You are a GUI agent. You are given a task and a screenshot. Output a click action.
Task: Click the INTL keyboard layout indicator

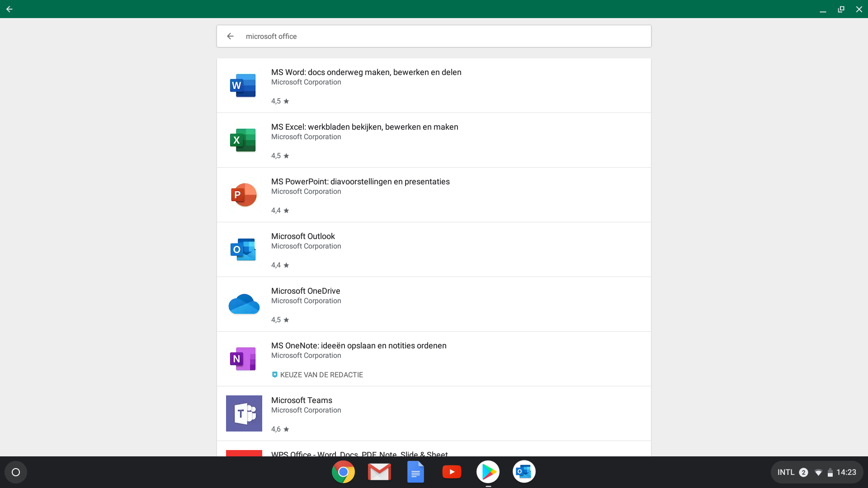[x=786, y=472]
